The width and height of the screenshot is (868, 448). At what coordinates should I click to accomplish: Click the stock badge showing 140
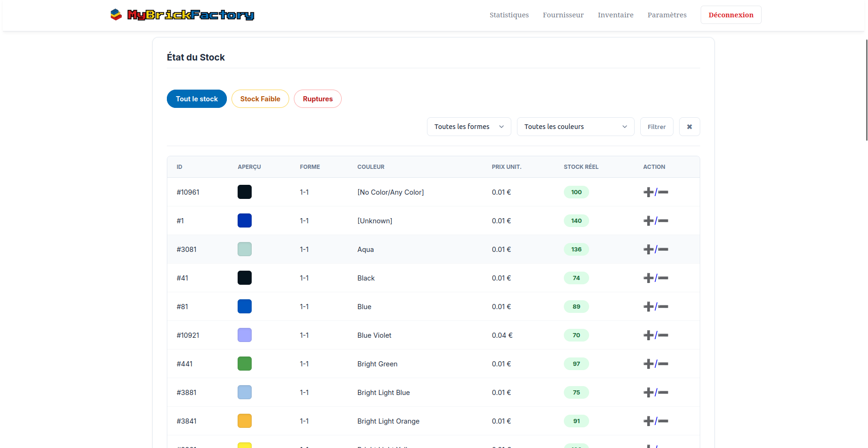(576, 221)
